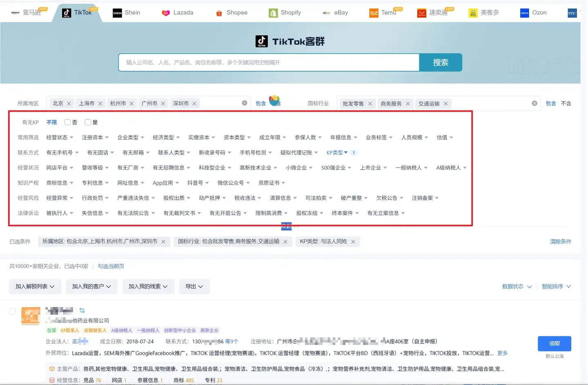The image size is (588, 385).
Task: Open the KP类型 dropdown
Action: 337,152
